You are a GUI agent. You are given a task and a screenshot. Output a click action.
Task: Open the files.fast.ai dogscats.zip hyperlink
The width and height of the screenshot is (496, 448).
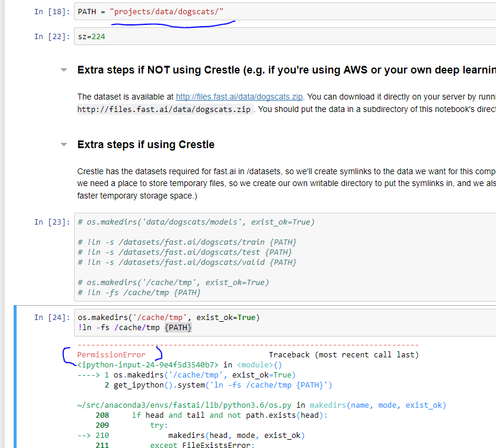[x=239, y=96]
